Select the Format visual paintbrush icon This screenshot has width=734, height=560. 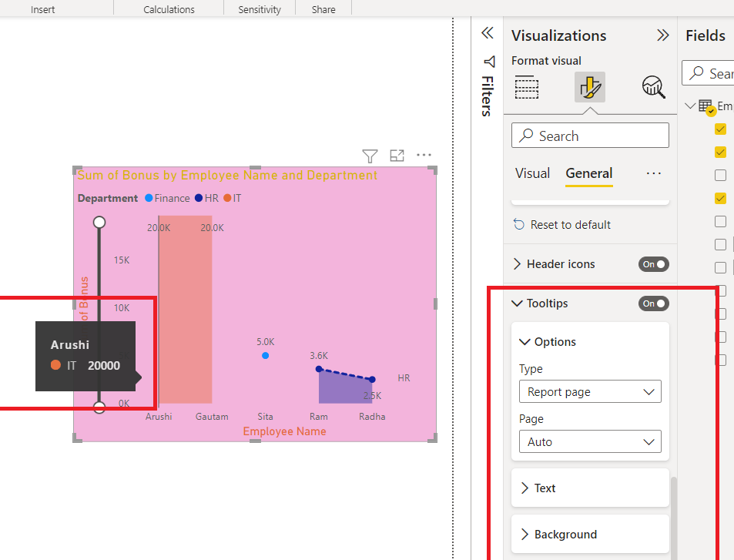tap(589, 87)
